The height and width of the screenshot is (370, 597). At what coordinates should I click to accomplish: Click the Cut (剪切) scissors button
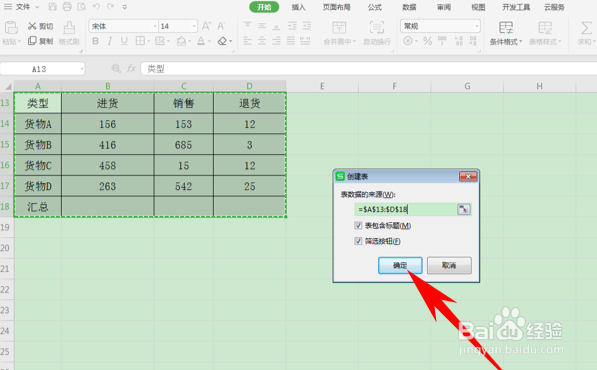40,26
